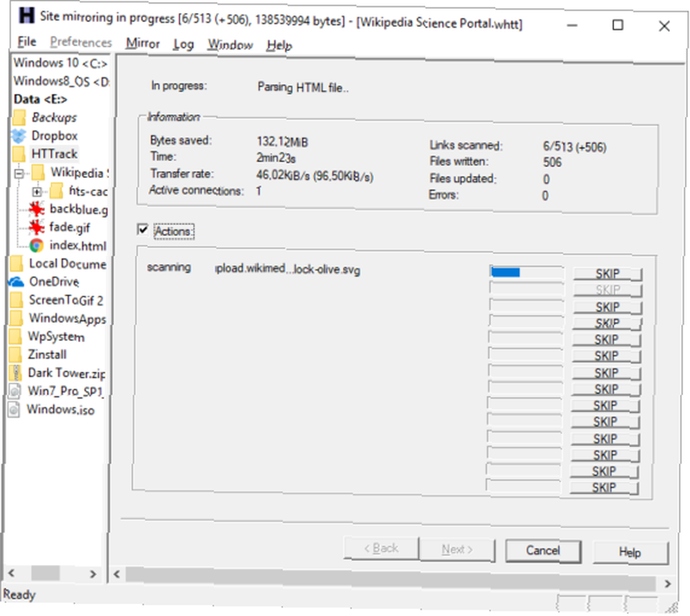Click the greyed-out Back button

click(x=381, y=548)
